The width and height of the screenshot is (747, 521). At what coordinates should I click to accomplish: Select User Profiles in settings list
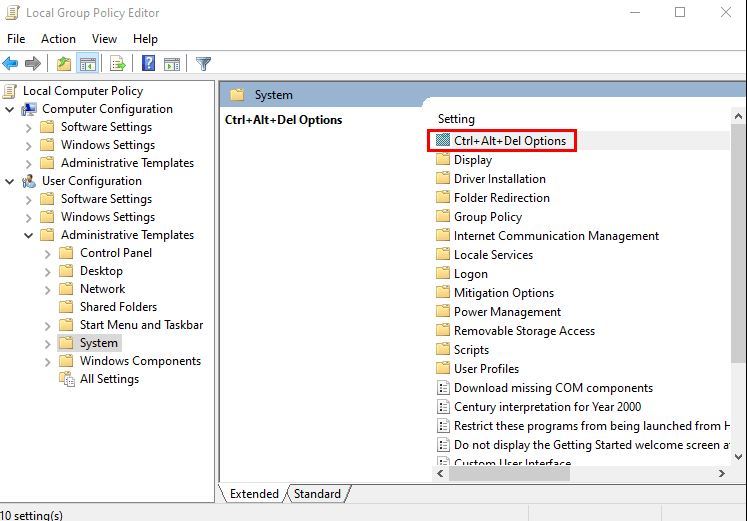click(x=486, y=369)
